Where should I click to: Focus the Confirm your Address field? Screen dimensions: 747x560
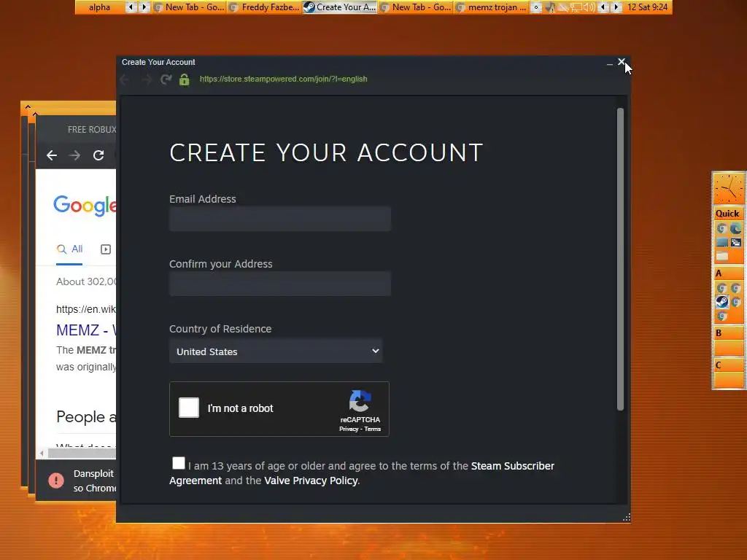tap(280, 284)
